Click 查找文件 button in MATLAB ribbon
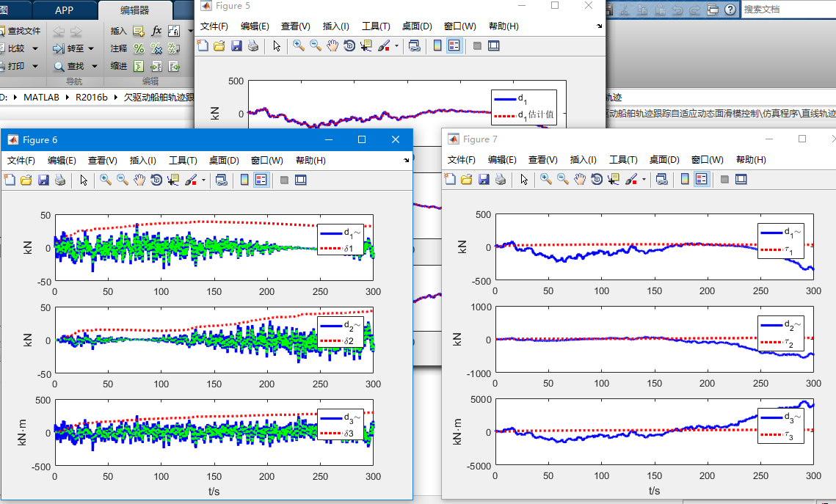Viewport: 836px width, 504px height. tap(21, 31)
